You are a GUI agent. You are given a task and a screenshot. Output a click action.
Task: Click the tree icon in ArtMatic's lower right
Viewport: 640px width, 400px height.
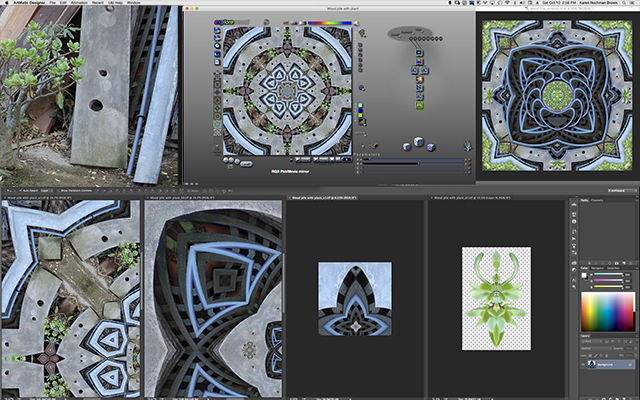coord(467,145)
